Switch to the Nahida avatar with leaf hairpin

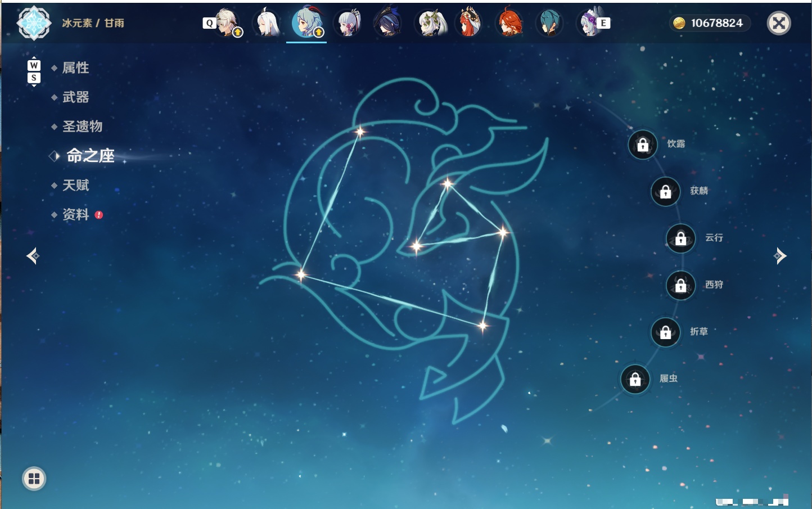coord(431,23)
